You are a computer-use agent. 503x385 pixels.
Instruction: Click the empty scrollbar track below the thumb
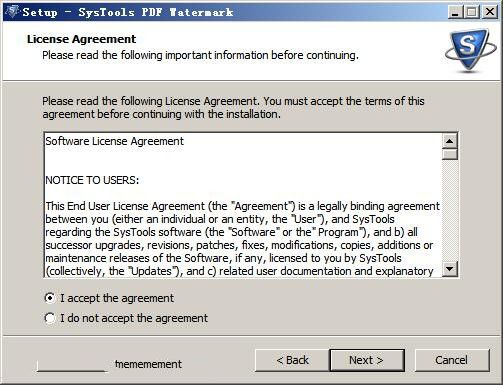click(449, 211)
